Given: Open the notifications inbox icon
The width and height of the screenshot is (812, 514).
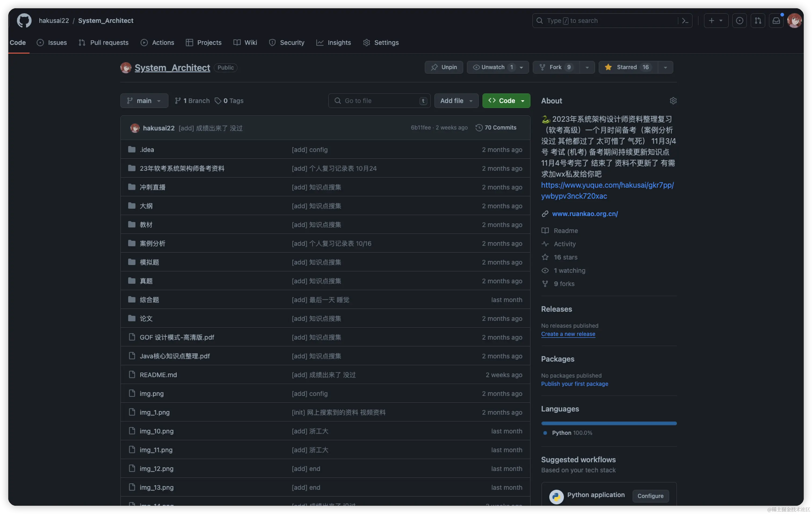Looking at the screenshot, I should (776, 21).
